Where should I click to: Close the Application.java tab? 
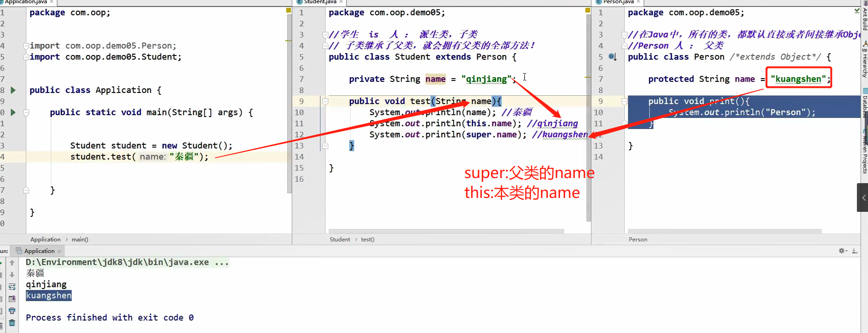[x=51, y=2]
